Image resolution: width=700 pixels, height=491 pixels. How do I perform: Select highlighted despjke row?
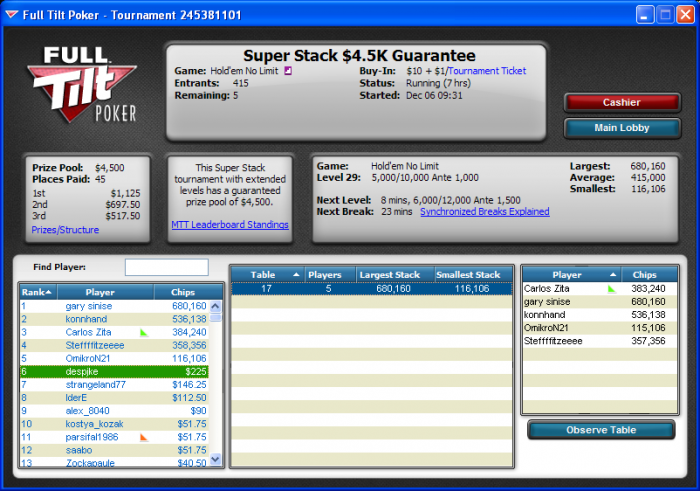click(114, 371)
